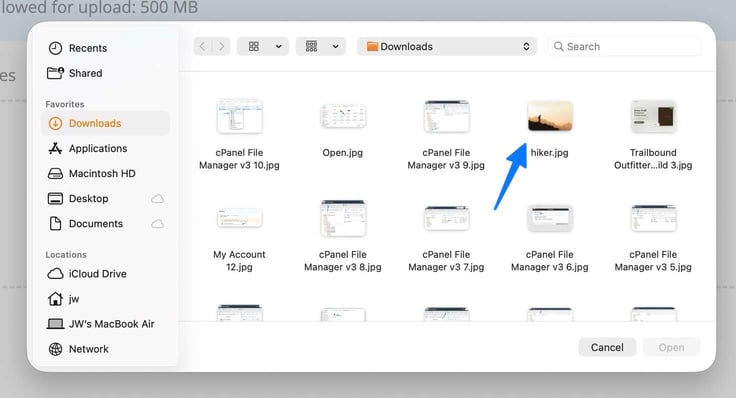Click the Recents clock icon
Screen dimensions: 736x398
pos(55,48)
